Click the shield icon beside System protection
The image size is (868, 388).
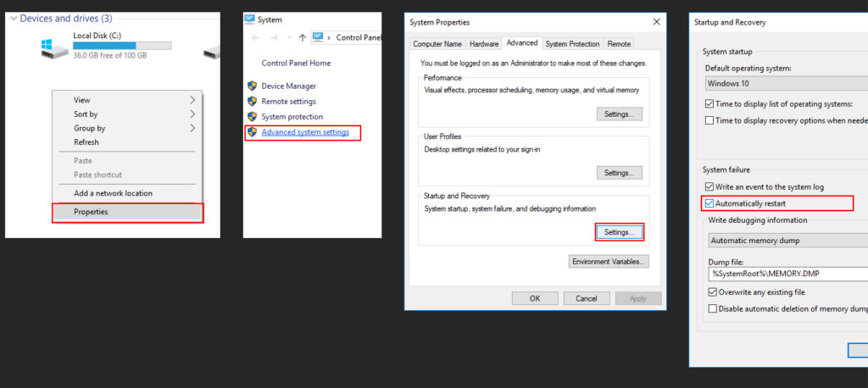252,116
